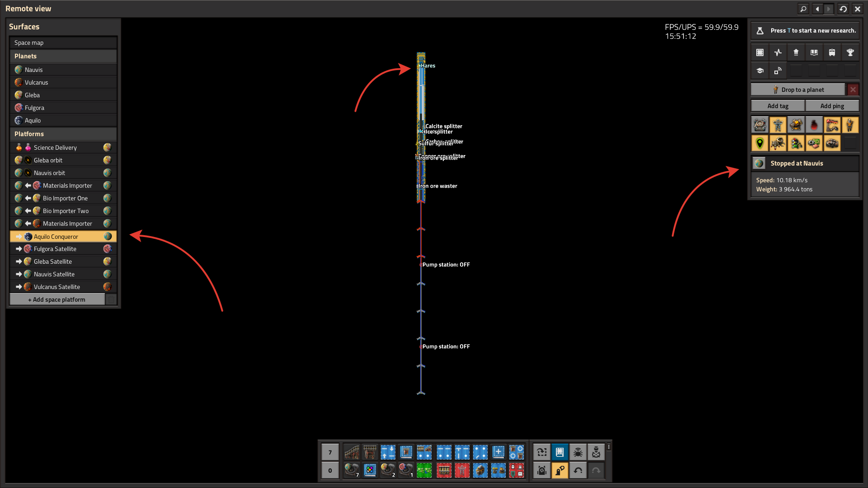This screenshot has width=868, height=488.
Task: Go forward with the right arrow button
Action: (829, 9)
